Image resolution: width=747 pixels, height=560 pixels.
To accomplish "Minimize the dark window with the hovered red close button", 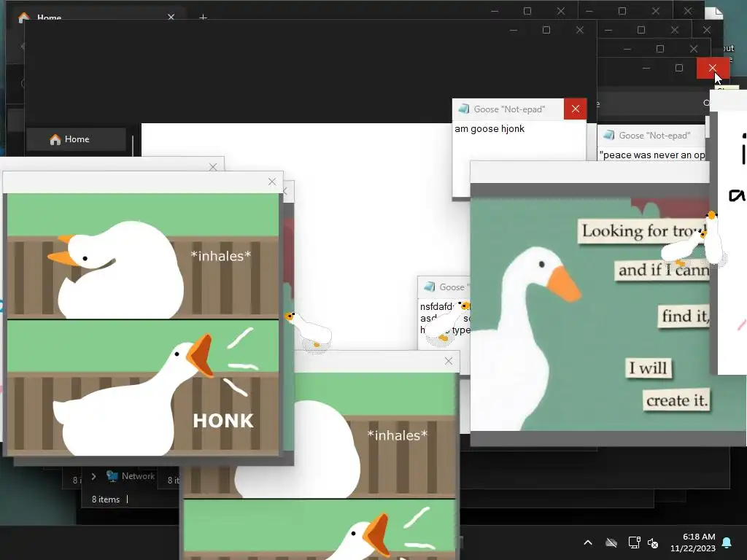I will [646, 68].
